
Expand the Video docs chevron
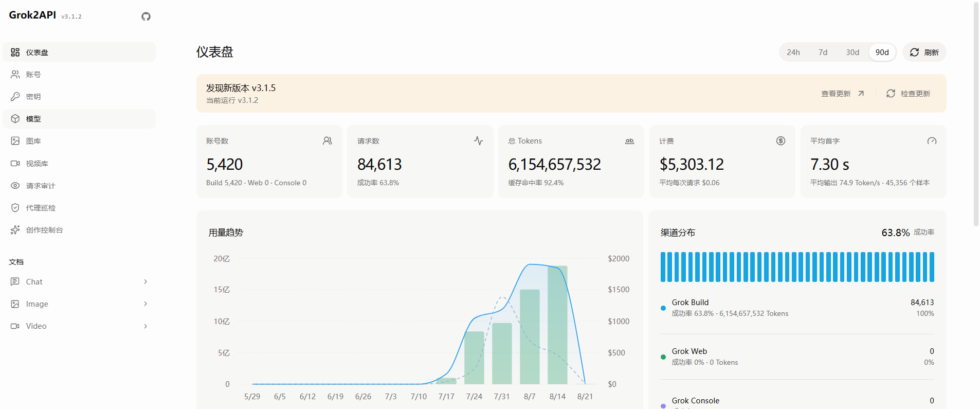pyautogui.click(x=146, y=326)
